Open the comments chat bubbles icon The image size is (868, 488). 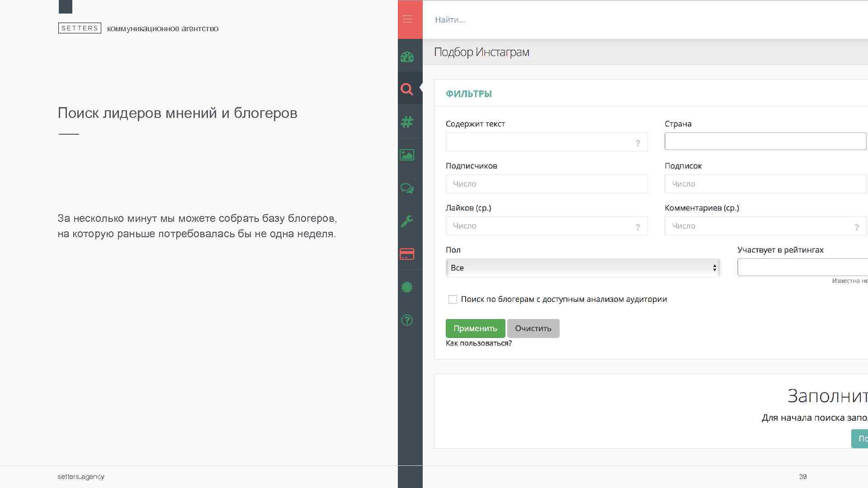pyautogui.click(x=407, y=188)
